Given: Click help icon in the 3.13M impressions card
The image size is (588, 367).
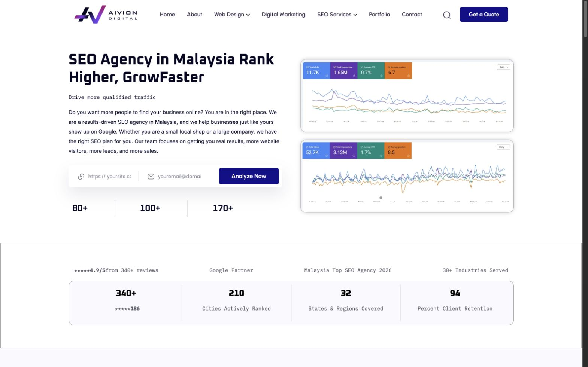Looking at the screenshot, I should pyautogui.click(x=354, y=156).
